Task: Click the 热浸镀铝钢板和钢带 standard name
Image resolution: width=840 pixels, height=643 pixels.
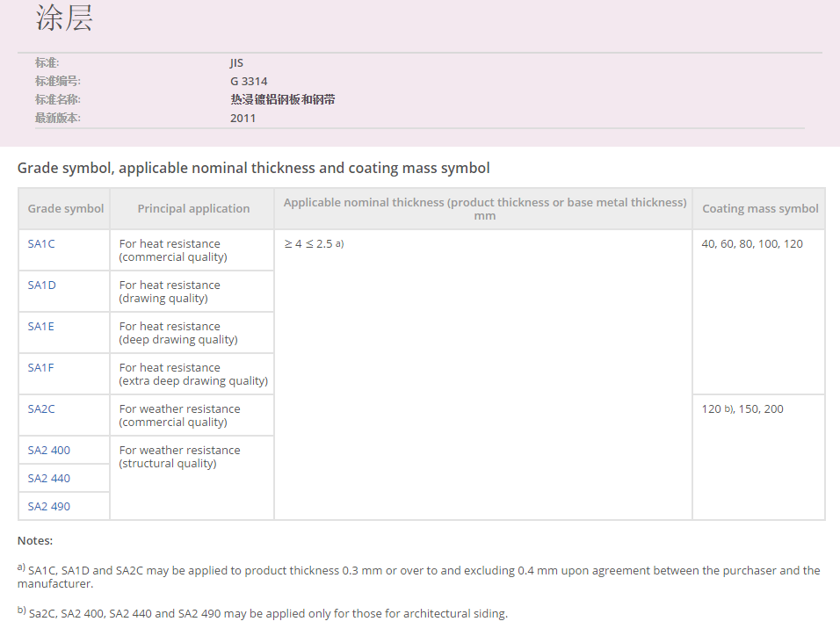Action: coord(282,100)
